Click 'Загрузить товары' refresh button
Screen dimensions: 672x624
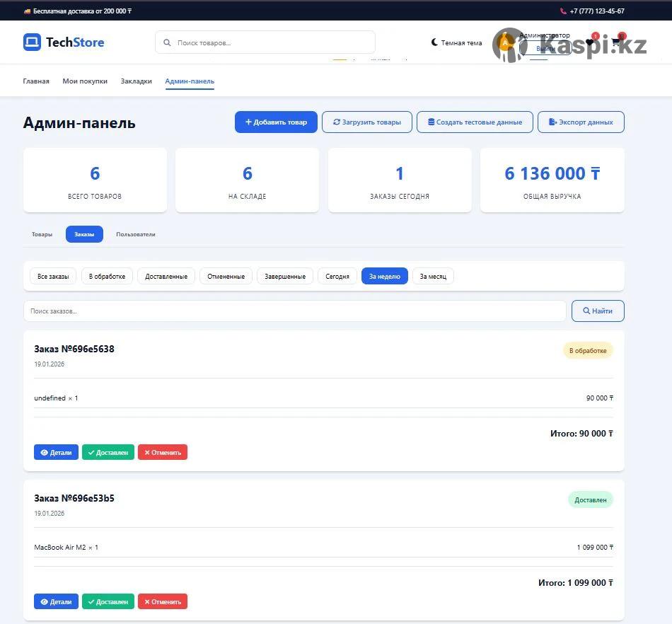[x=366, y=122]
